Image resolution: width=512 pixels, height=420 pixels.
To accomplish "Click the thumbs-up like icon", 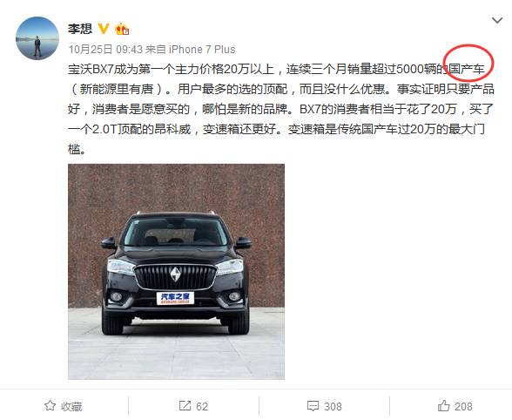I will coord(444,406).
